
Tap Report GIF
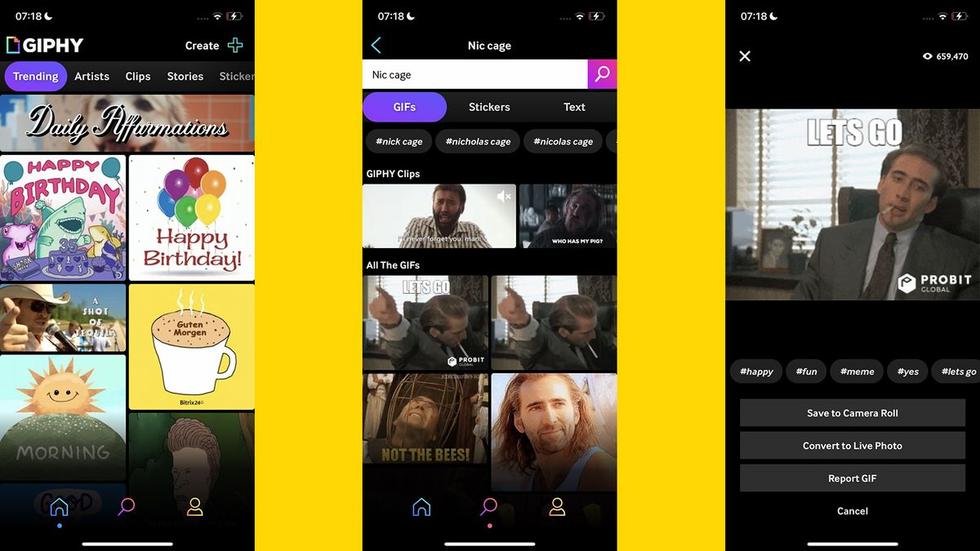click(x=852, y=478)
